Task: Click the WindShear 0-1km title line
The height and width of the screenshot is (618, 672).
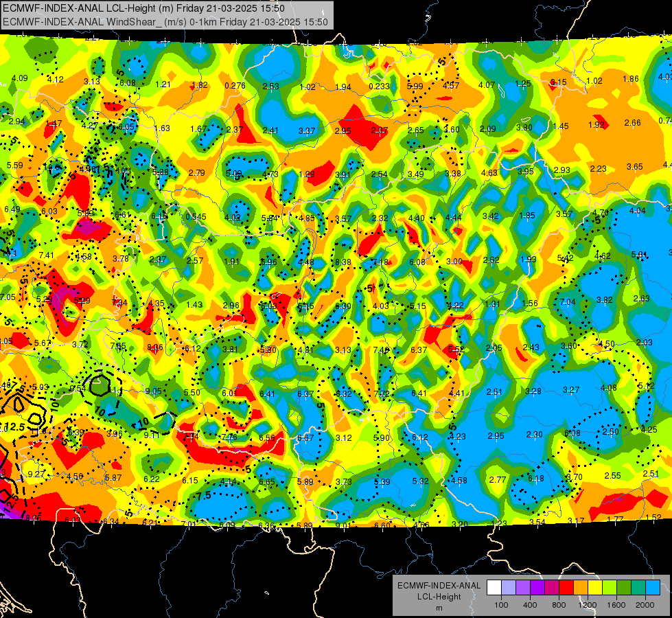Action: coord(165,22)
